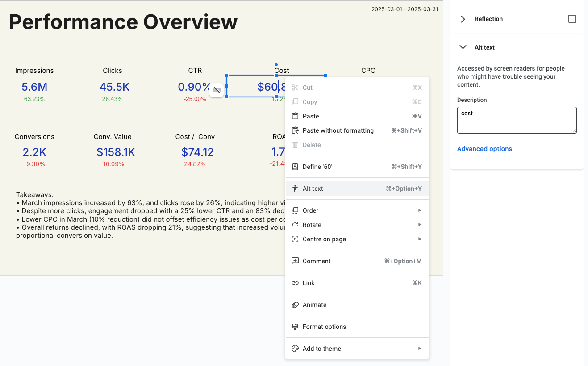Click the Comment plus icon
The image size is (588, 366).
point(295,261)
